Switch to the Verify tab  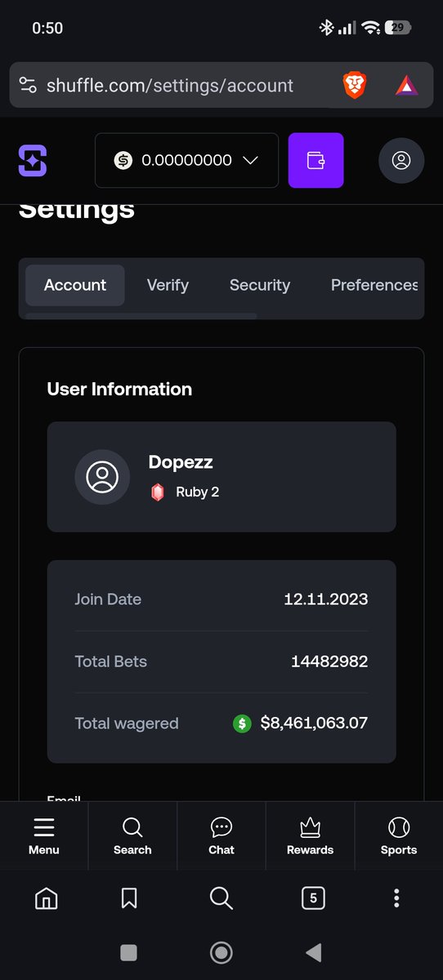tap(168, 285)
